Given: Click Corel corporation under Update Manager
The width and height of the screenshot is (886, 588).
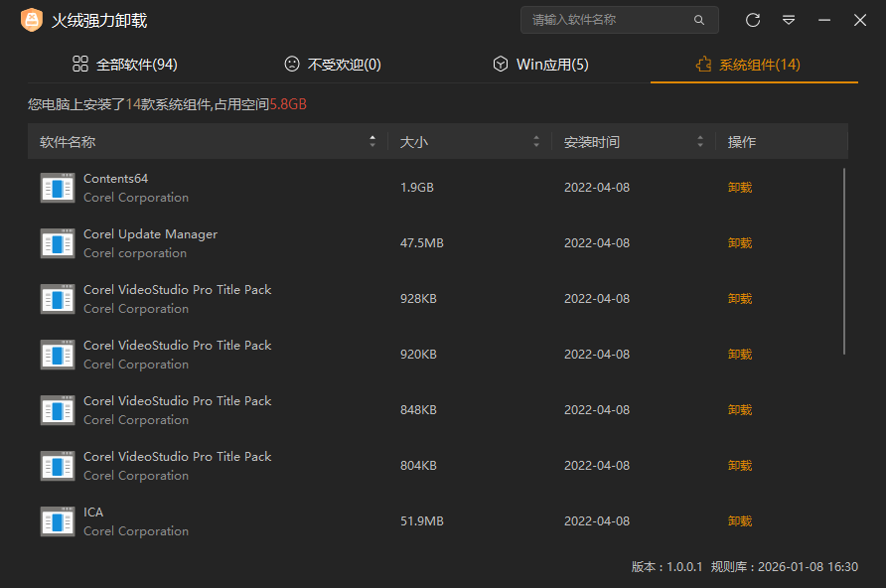Looking at the screenshot, I should point(135,253).
